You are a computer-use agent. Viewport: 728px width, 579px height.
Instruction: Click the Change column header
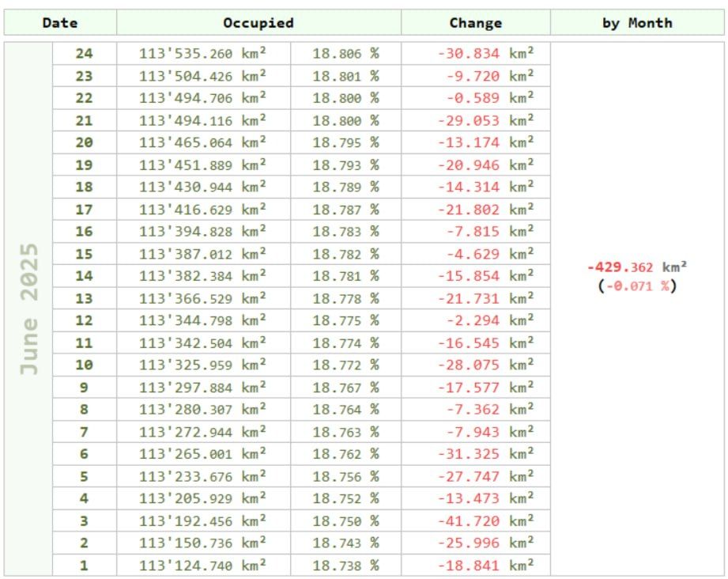pyautogui.click(x=475, y=23)
